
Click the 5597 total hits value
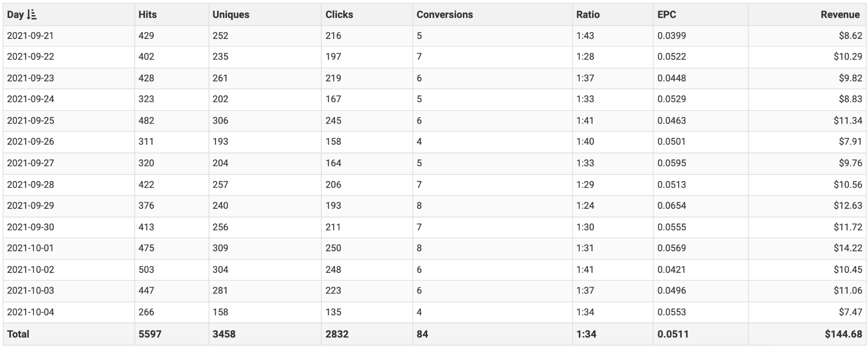click(150, 334)
